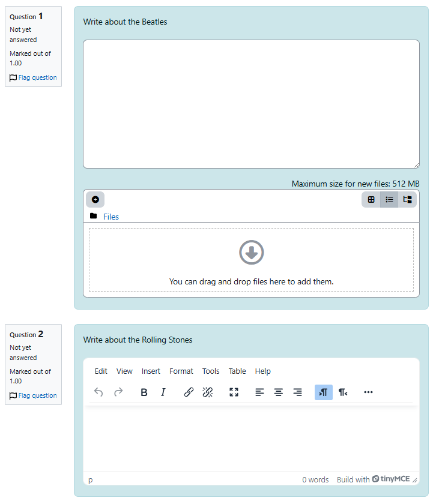Flag Question 1
The width and height of the screenshot is (433, 504).
pyautogui.click(x=37, y=78)
